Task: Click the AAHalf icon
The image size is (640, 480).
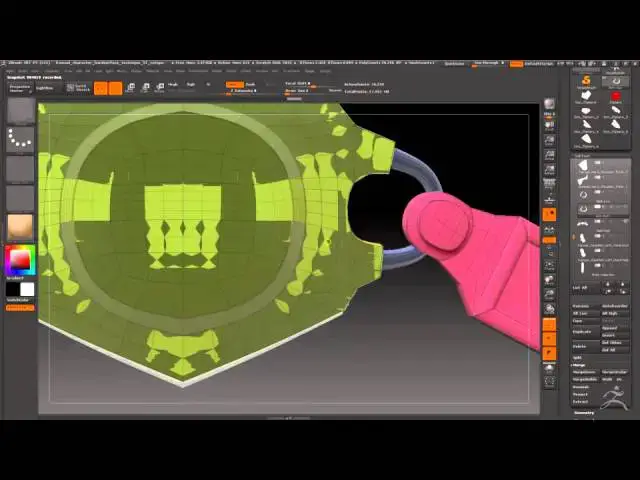Action: 549,170
